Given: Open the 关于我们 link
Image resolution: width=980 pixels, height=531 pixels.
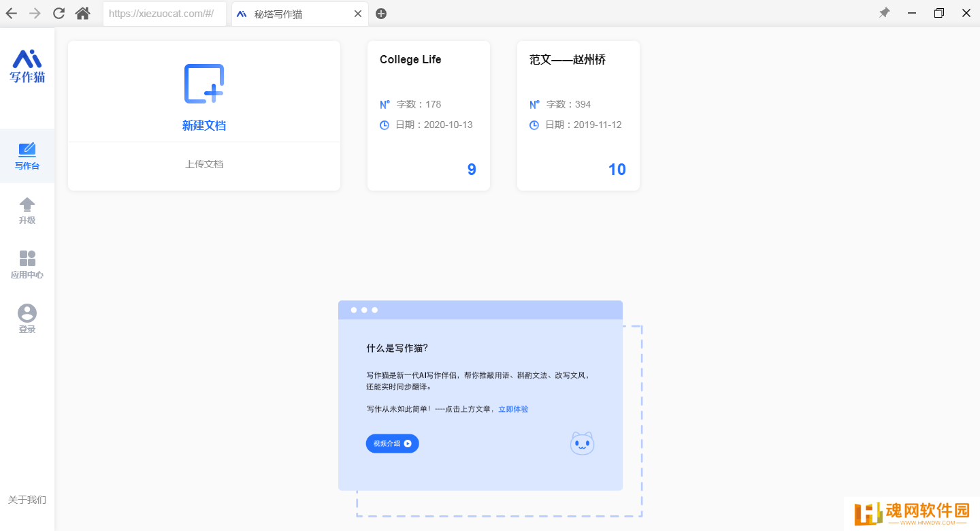Looking at the screenshot, I should pyautogui.click(x=27, y=500).
